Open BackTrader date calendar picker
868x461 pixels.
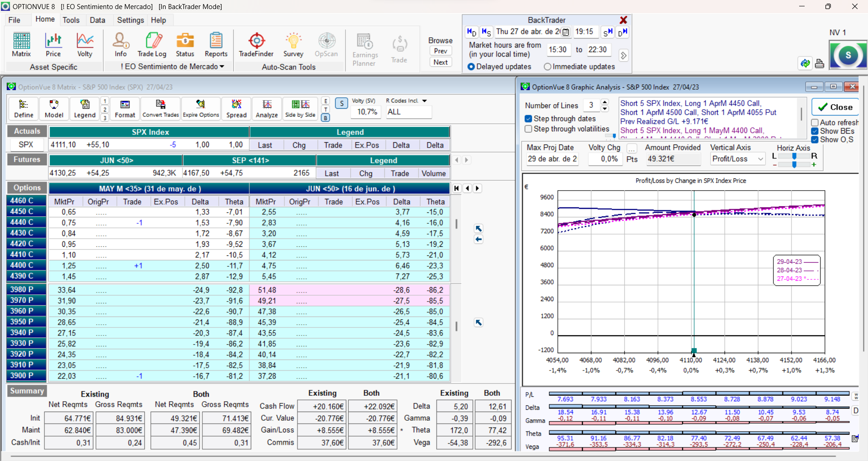566,32
